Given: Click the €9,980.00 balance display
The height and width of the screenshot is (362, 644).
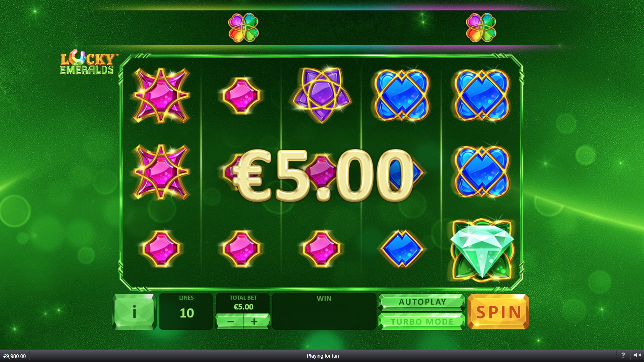Looking at the screenshot, I should click(15, 356).
